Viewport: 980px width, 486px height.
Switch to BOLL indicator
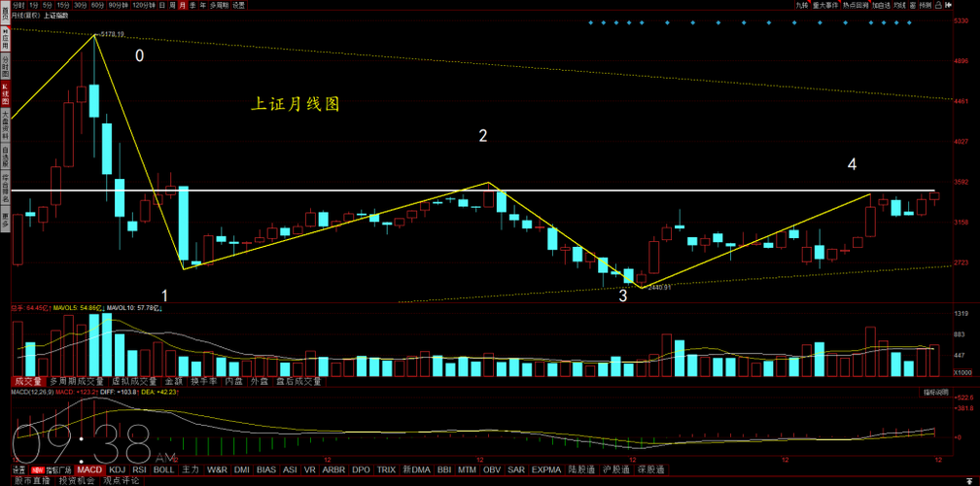163,469
